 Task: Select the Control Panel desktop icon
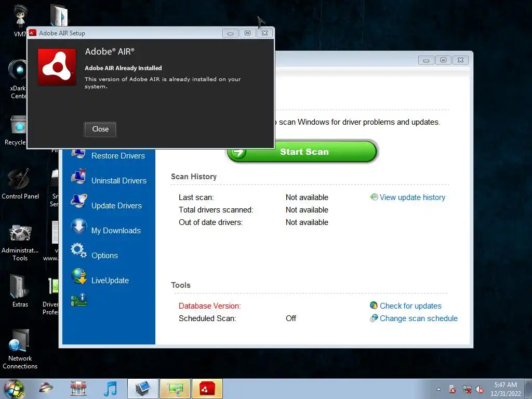20,184
